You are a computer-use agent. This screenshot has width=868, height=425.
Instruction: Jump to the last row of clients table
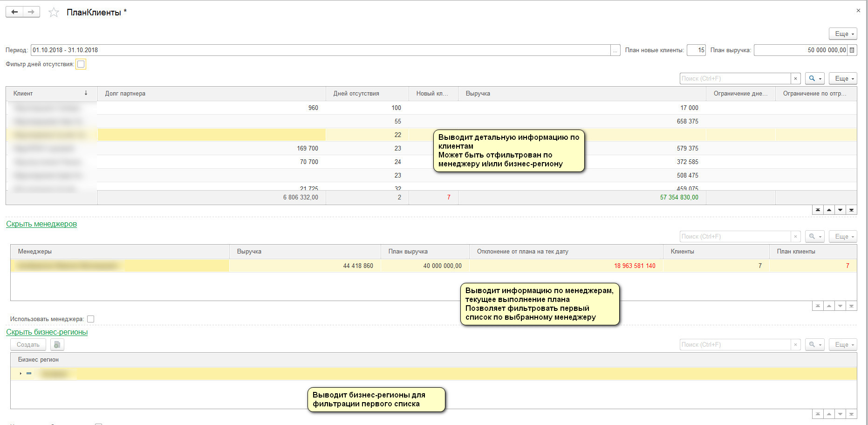851,210
